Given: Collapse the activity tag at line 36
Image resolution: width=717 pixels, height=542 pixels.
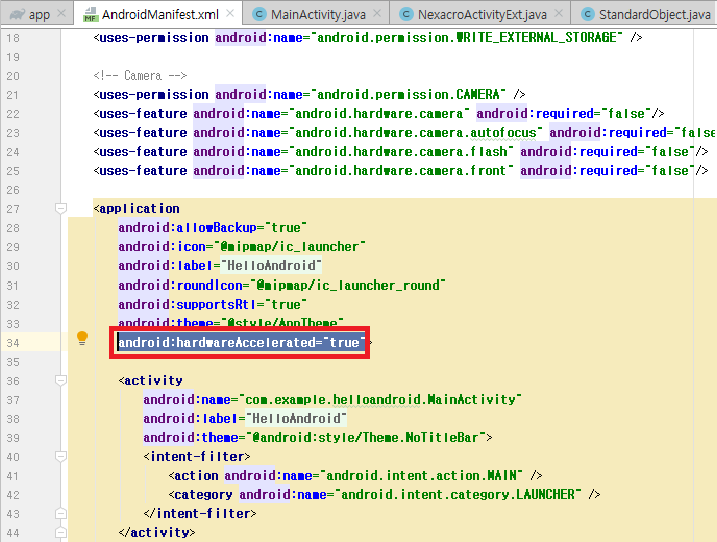Looking at the screenshot, I should (60, 380).
